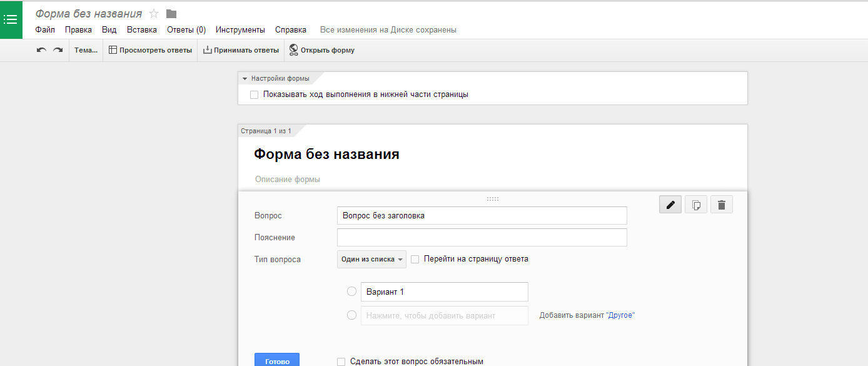Click the 'Вопрос без заголовка' question title field
This screenshot has height=366, width=868.
point(482,215)
